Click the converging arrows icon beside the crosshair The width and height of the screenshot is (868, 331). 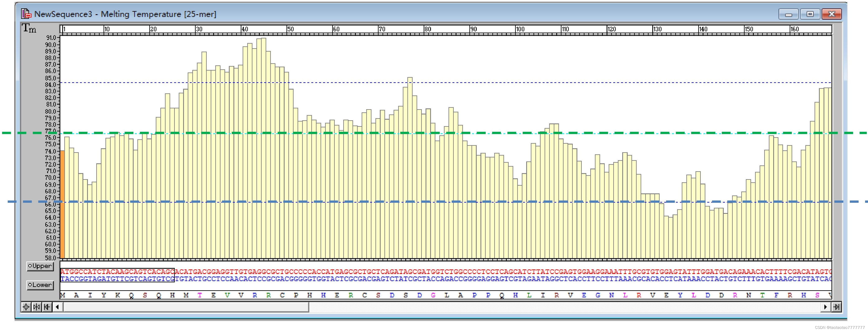tap(36, 307)
